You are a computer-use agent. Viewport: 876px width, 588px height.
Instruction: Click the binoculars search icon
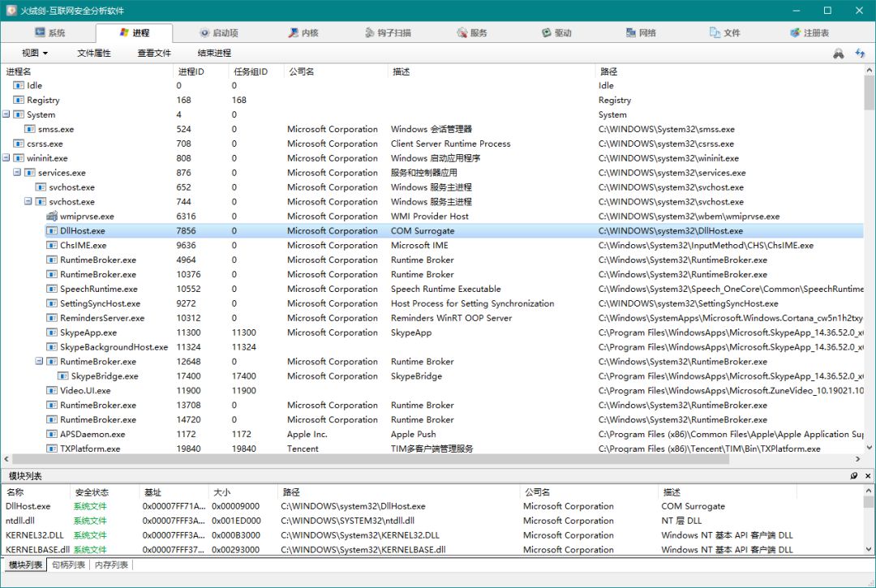point(839,54)
